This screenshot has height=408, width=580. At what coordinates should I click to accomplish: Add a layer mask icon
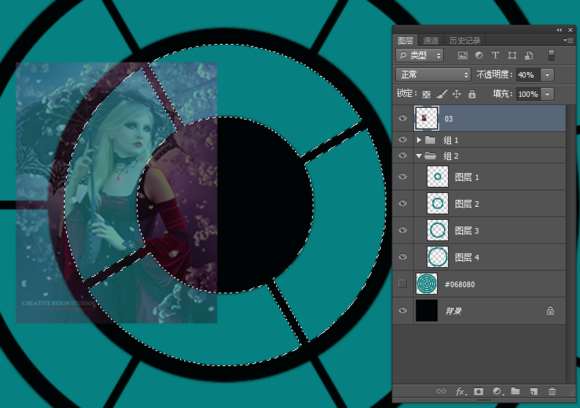(x=478, y=391)
